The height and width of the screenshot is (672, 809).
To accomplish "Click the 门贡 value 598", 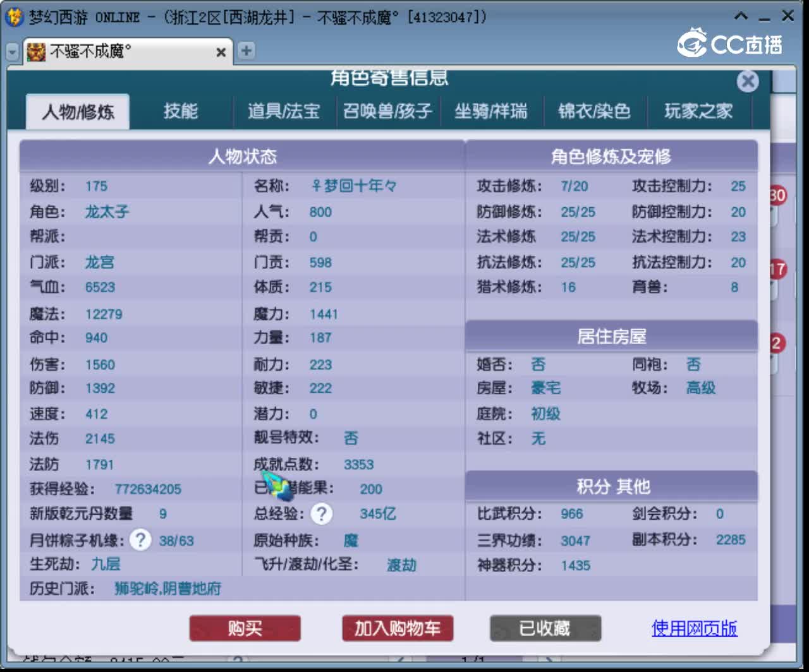I will (x=320, y=262).
